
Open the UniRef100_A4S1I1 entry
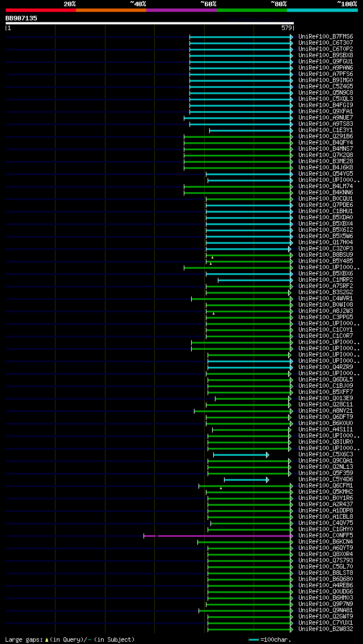pyautogui.click(x=326, y=429)
